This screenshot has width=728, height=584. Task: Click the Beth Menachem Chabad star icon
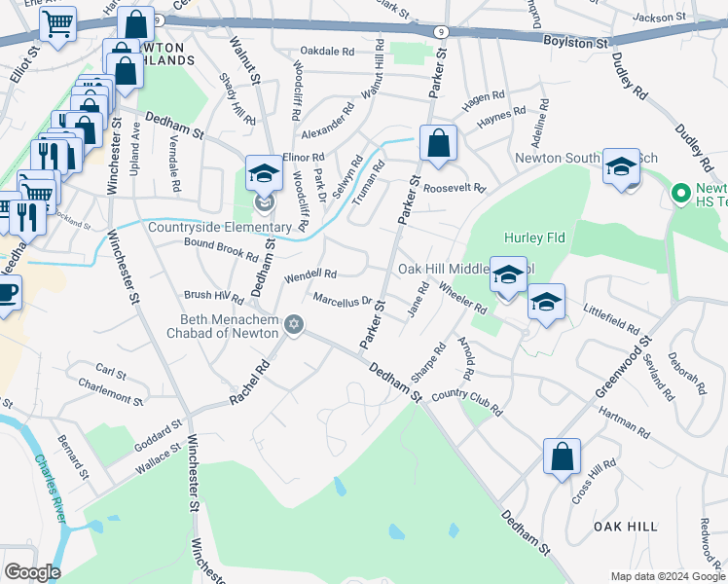coord(294,323)
